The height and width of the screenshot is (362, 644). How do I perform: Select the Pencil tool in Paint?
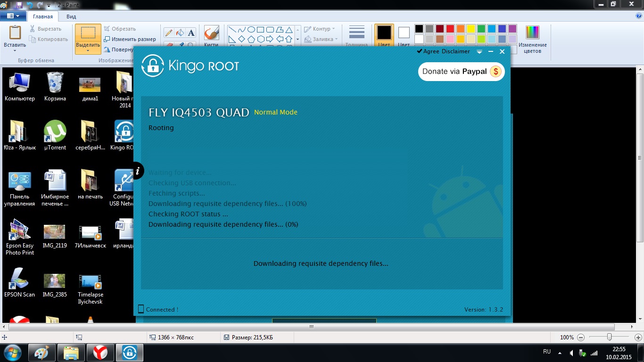coord(169,33)
